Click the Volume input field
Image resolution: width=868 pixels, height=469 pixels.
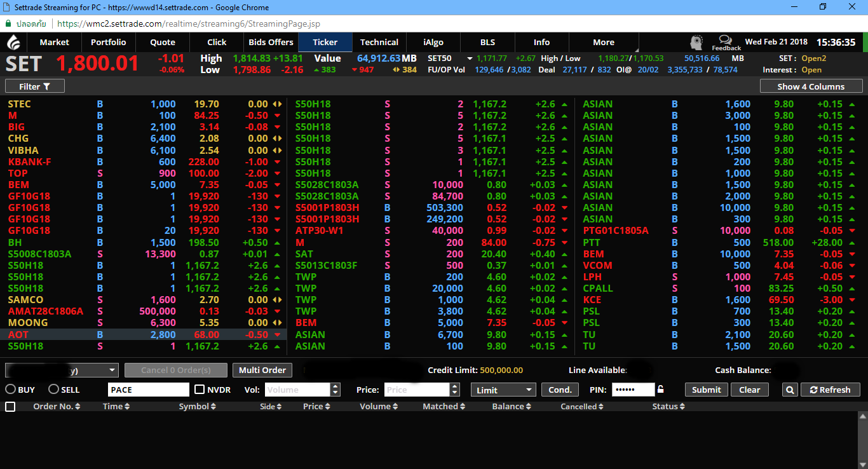[298, 390]
